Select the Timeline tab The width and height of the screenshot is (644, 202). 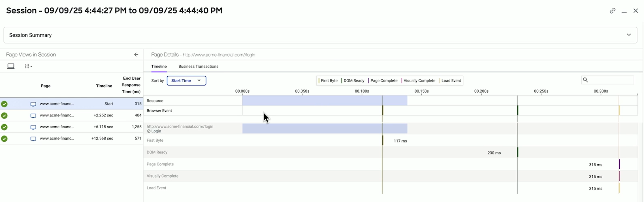[x=159, y=67]
